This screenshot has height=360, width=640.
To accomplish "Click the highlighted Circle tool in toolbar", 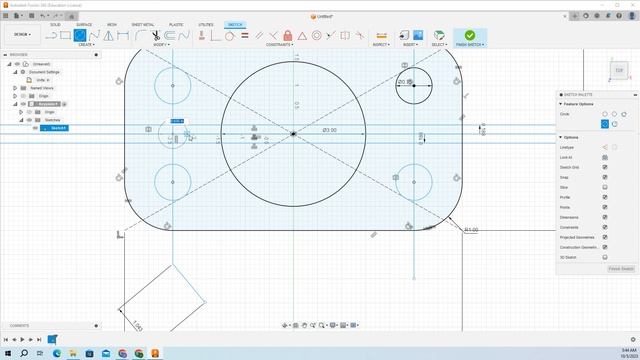I will click(80, 36).
